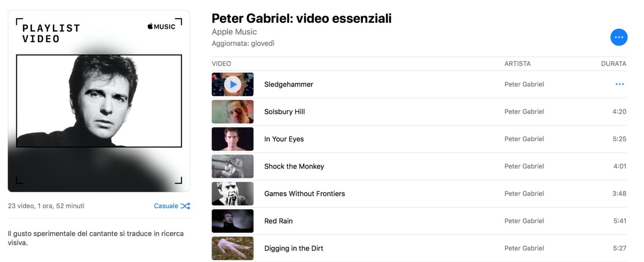Open the In Your Eyes thumbnail

(232, 139)
